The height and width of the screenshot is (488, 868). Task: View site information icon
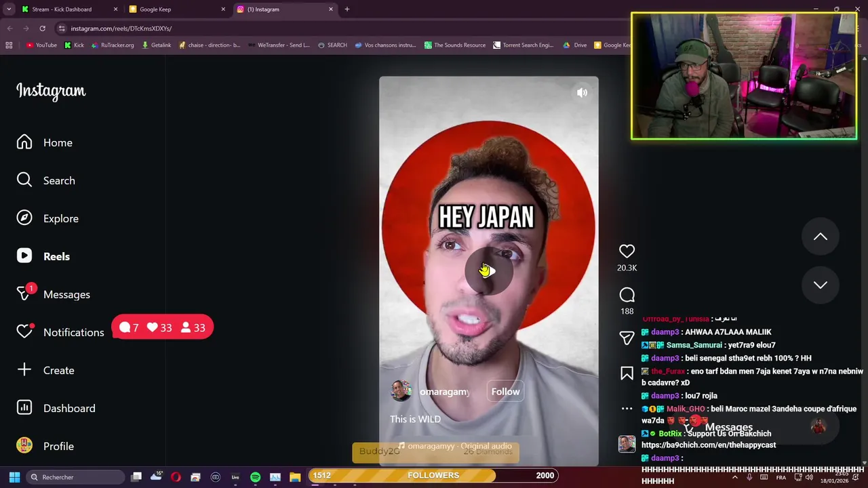click(x=62, y=28)
